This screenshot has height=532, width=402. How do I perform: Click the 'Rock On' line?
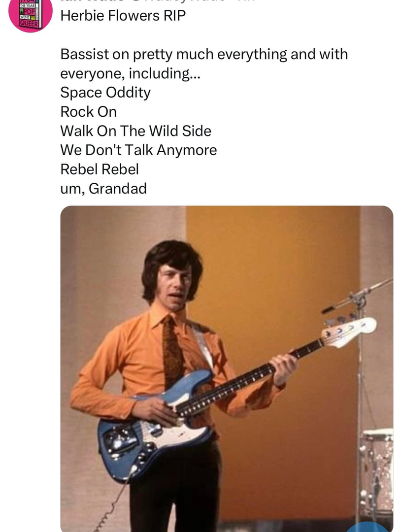(x=88, y=112)
